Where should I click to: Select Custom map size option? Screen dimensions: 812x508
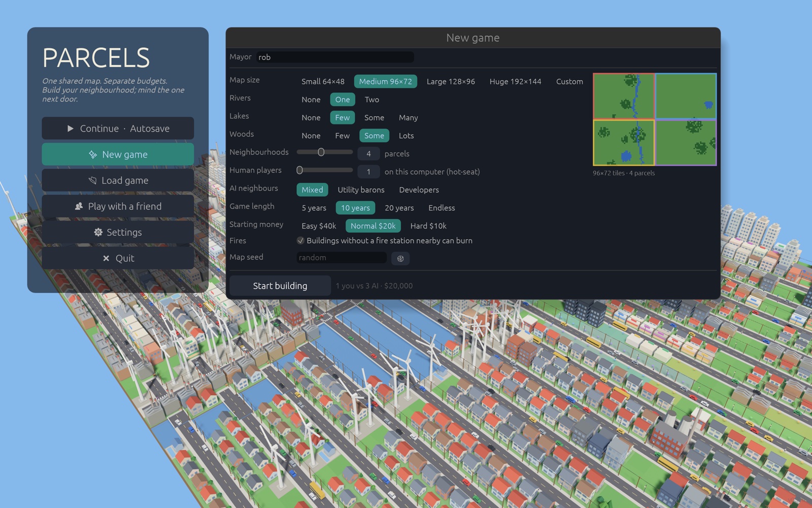pos(569,82)
